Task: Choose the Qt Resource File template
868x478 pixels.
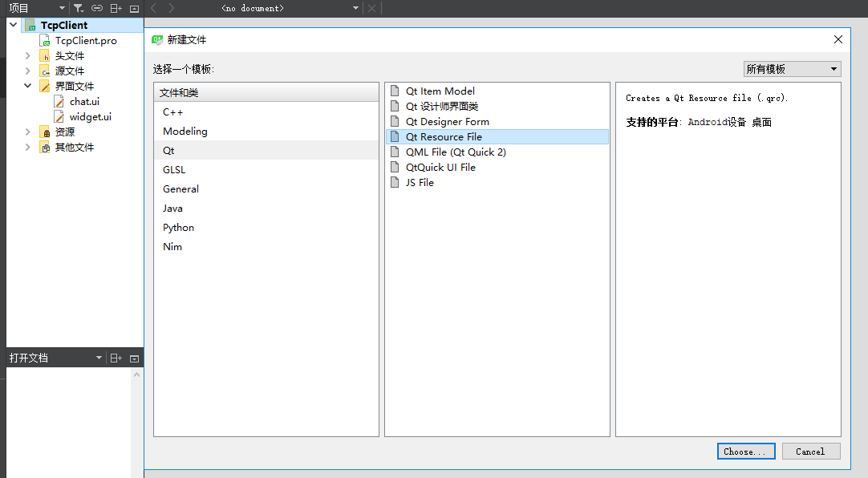Action: pos(497,136)
